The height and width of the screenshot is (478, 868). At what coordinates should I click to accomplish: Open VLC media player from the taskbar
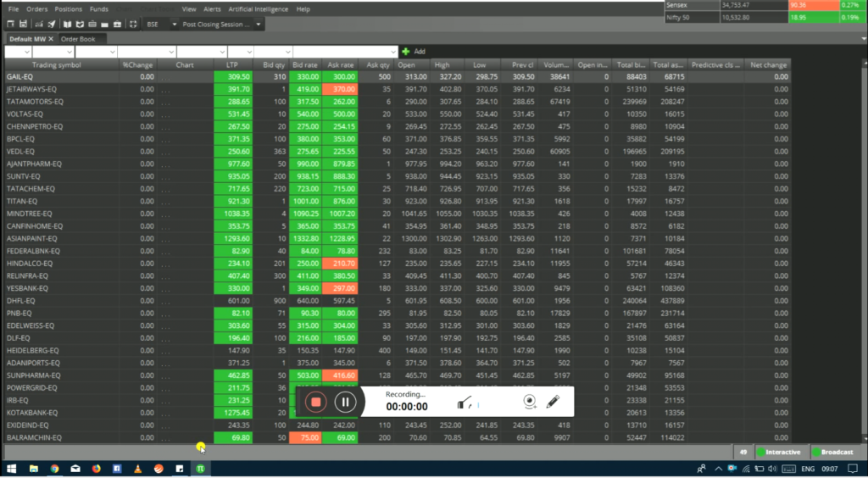pyautogui.click(x=138, y=469)
